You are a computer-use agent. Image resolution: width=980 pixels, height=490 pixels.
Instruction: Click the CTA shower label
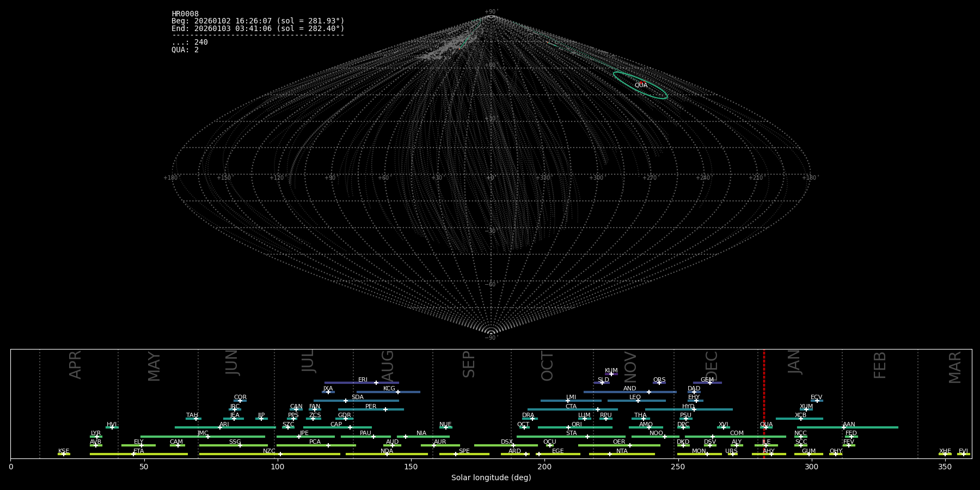pyautogui.click(x=571, y=407)
